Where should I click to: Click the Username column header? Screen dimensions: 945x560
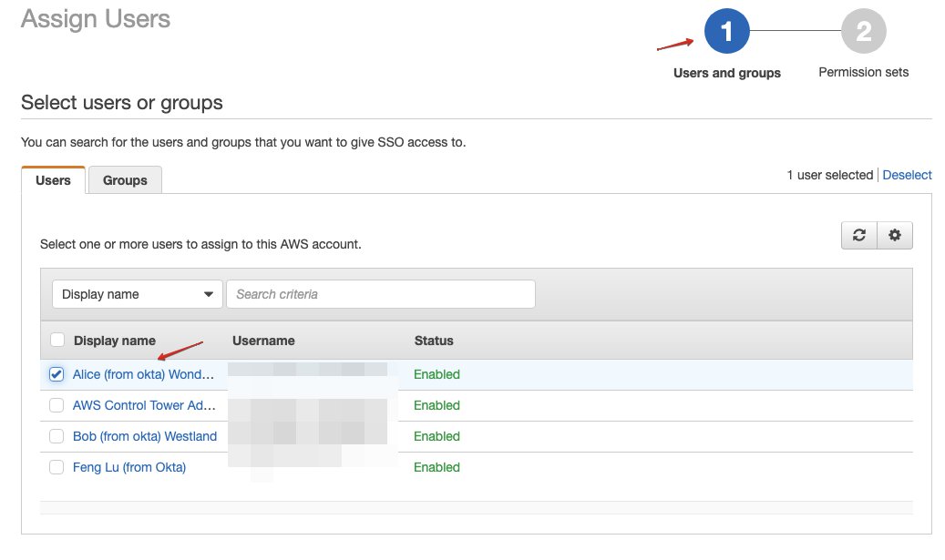(x=263, y=341)
